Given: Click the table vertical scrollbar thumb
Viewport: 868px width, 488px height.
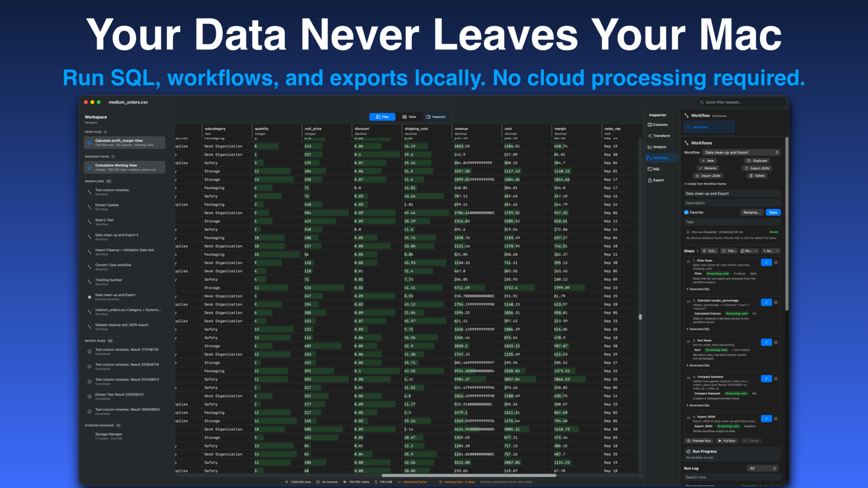Looking at the screenshot, I should tap(640, 317).
